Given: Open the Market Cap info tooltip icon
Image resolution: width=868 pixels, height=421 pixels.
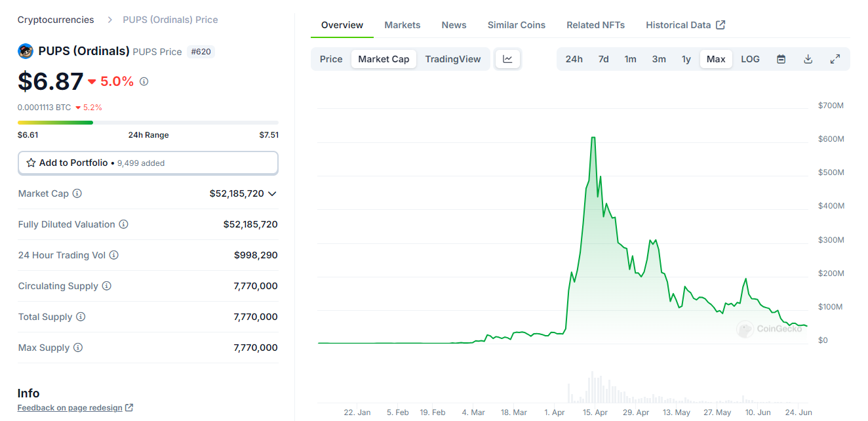Looking at the screenshot, I should 77,193.
